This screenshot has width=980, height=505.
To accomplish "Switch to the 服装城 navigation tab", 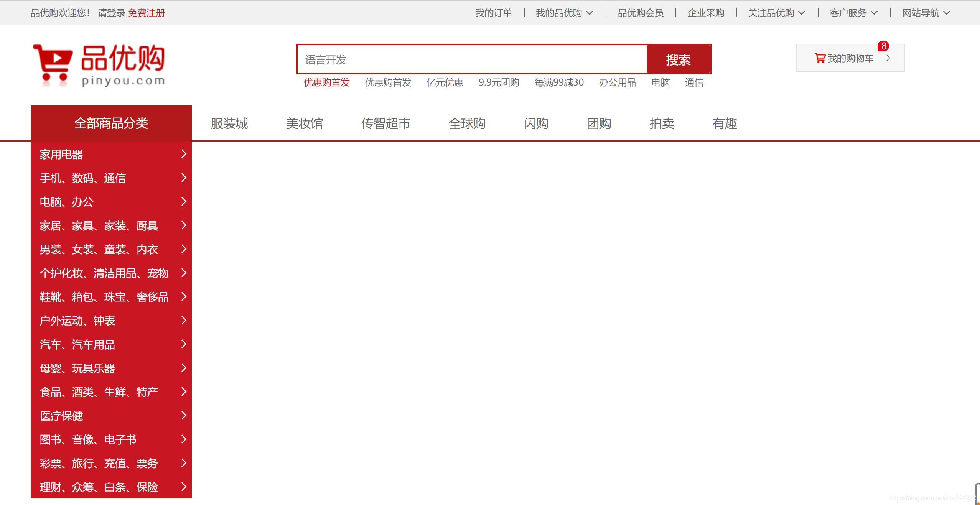I will pos(229,123).
